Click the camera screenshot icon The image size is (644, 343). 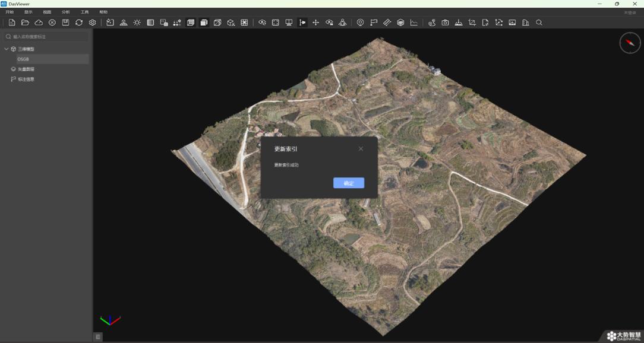click(445, 23)
